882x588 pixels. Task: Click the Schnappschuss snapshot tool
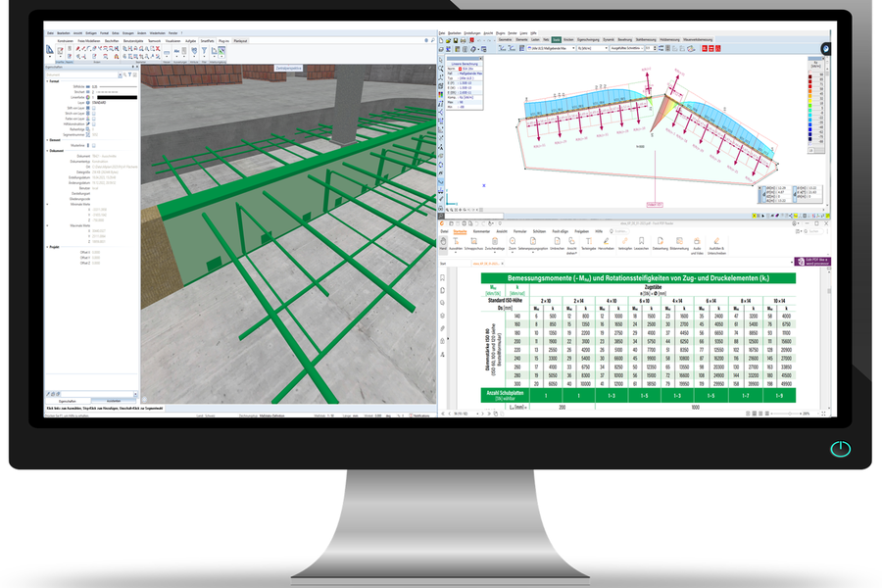473,241
